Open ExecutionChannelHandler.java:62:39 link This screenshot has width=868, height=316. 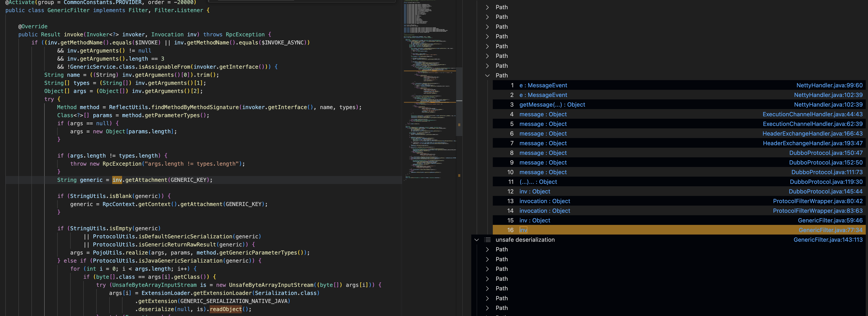813,124
